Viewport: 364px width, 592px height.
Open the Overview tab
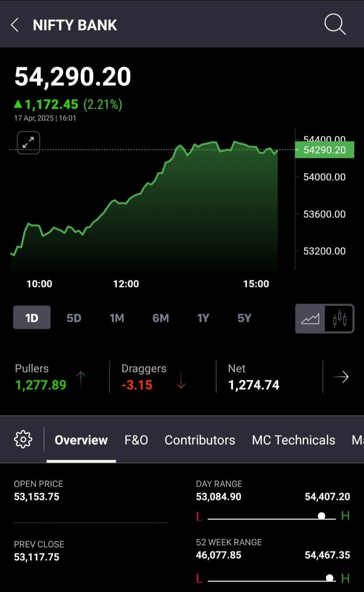point(81,440)
